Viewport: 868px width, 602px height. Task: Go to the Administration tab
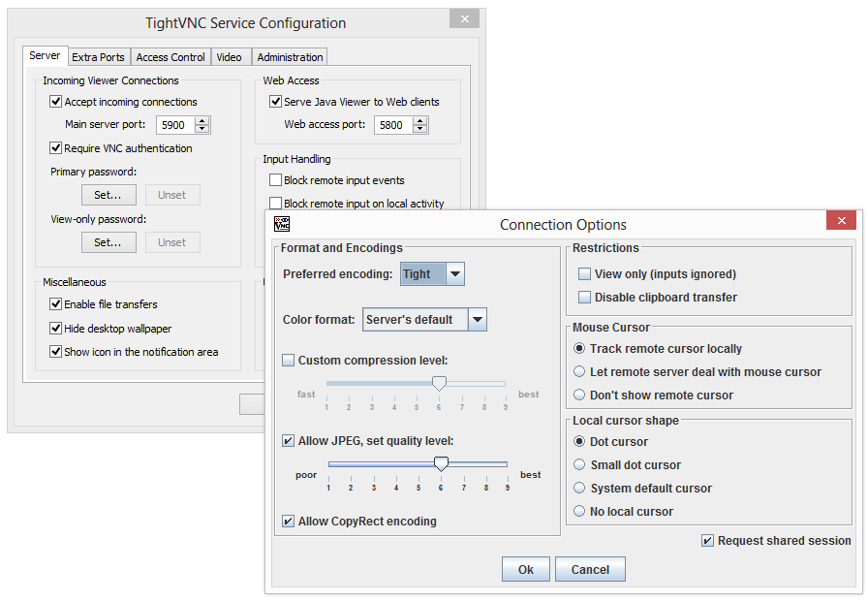(x=290, y=57)
